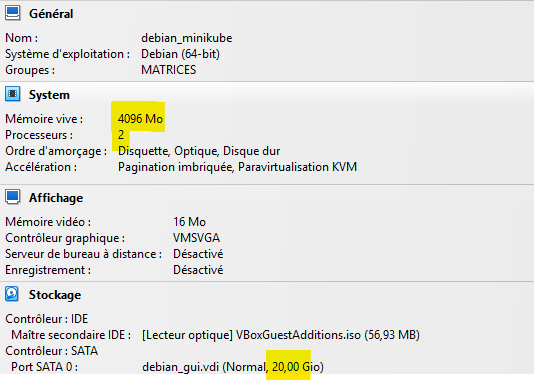Click the processor count value 2
This screenshot has height=380, width=534.
121,135
